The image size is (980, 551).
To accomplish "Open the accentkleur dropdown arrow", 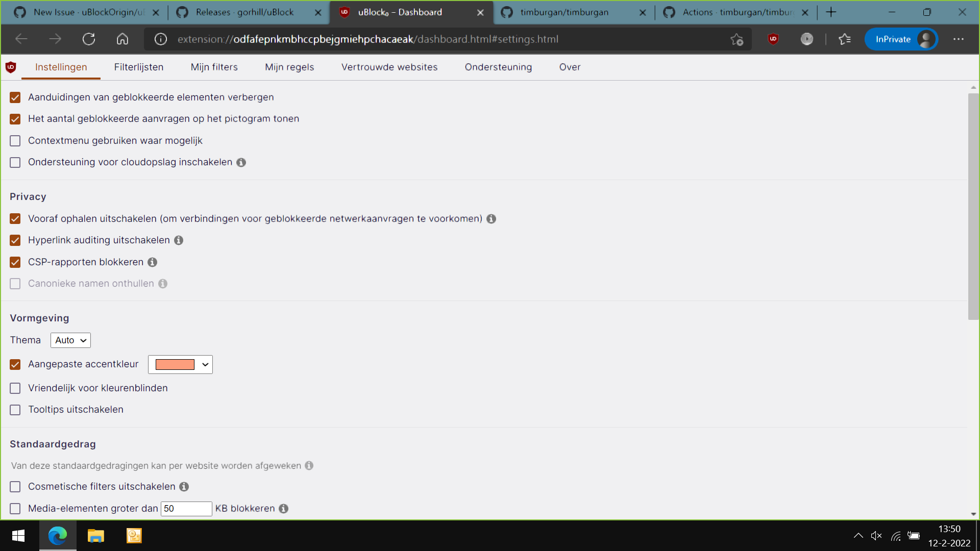I will click(x=205, y=364).
